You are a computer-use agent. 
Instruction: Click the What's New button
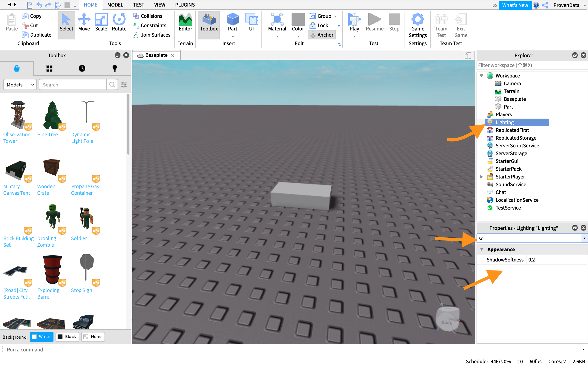(x=515, y=5)
